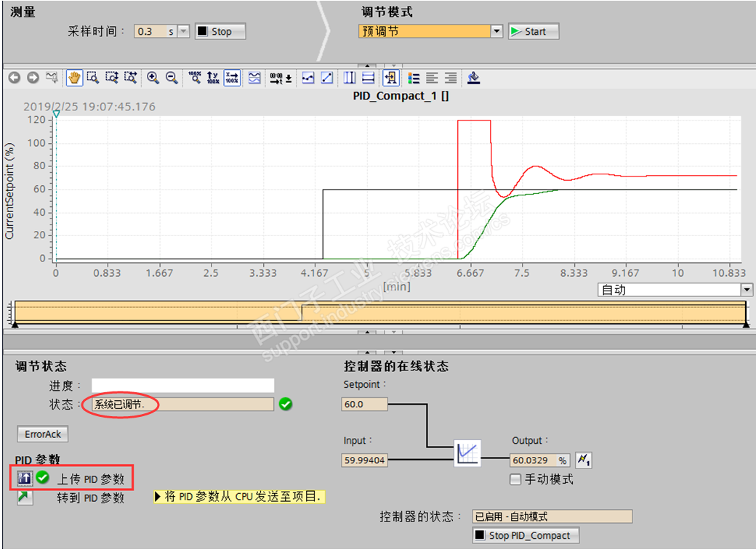Screen dimensions: 756x552
Task: Click the zoom out magnifier
Action: click(x=172, y=78)
